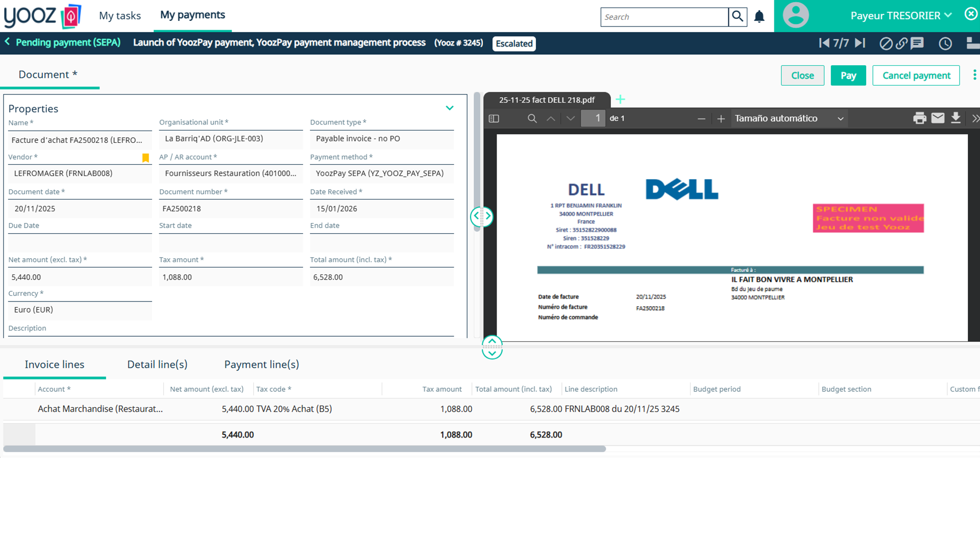The height and width of the screenshot is (551, 980).
Task: Zoom in the PDF viewer
Action: point(721,118)
